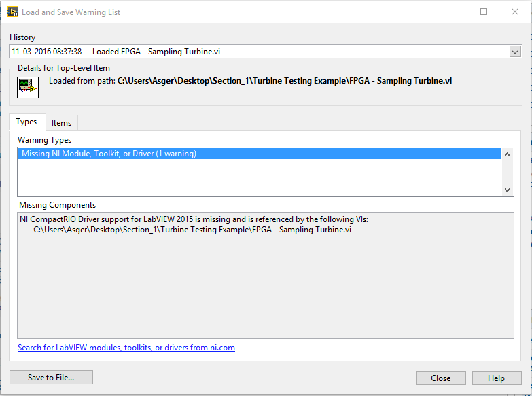Open the History dropdown arrow

[x=515, y=52]
